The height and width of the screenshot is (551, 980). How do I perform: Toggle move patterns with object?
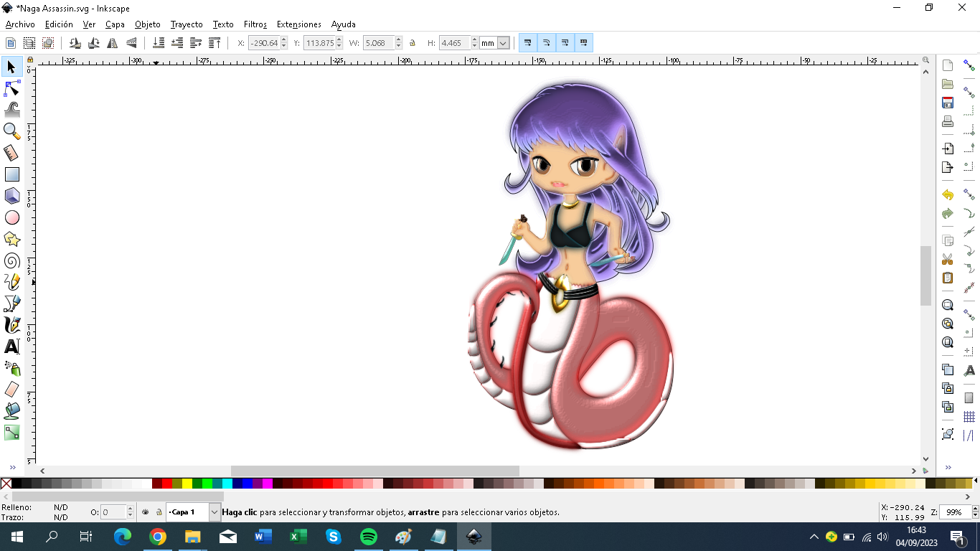(583, 43)
